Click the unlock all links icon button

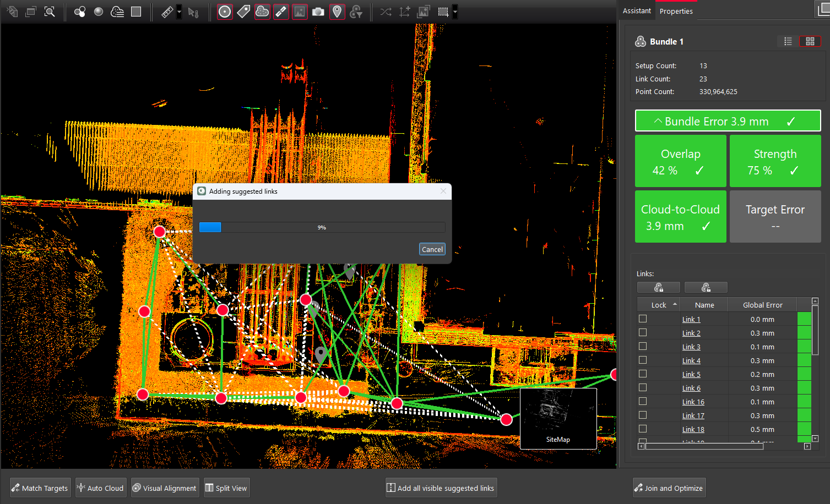tap(706, 287)
